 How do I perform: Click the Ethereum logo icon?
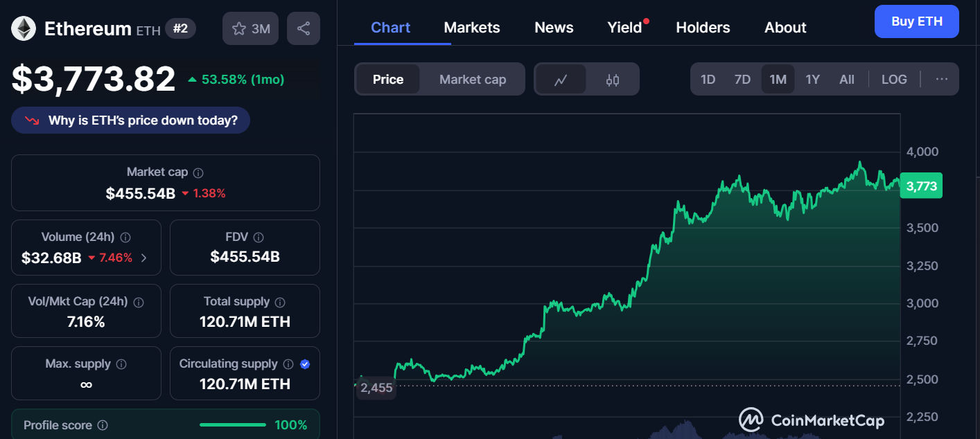point(23,28)
